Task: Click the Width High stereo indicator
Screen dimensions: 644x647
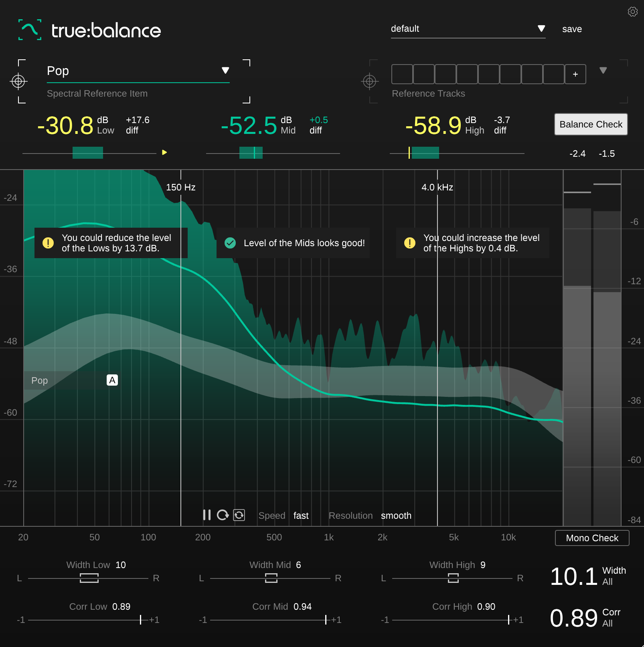Action: [x=453, y=578]
